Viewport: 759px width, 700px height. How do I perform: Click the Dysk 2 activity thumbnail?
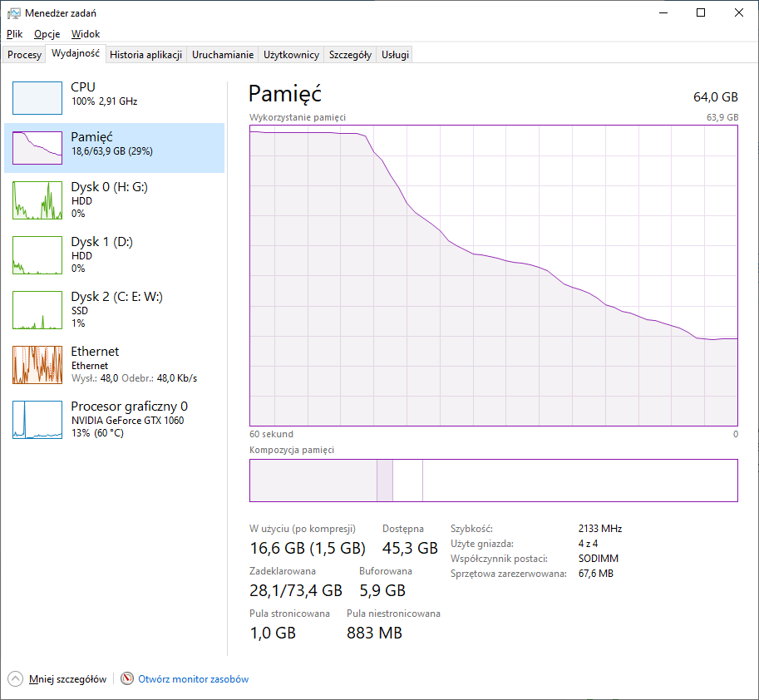click(37, 310)
